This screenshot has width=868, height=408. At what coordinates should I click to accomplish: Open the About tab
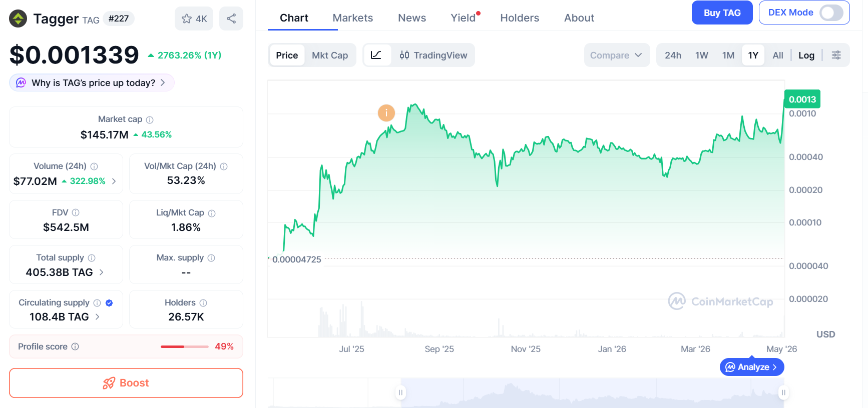[579, 18]
